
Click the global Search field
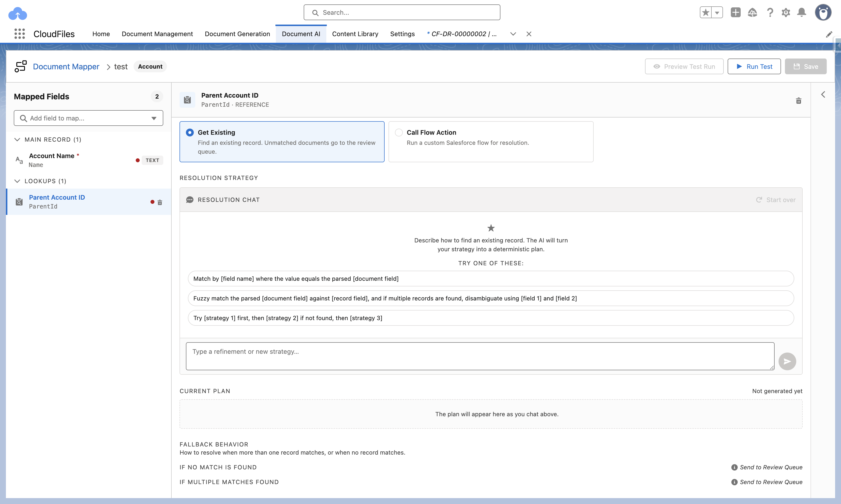pyautogui.click(x=402, y=13)
